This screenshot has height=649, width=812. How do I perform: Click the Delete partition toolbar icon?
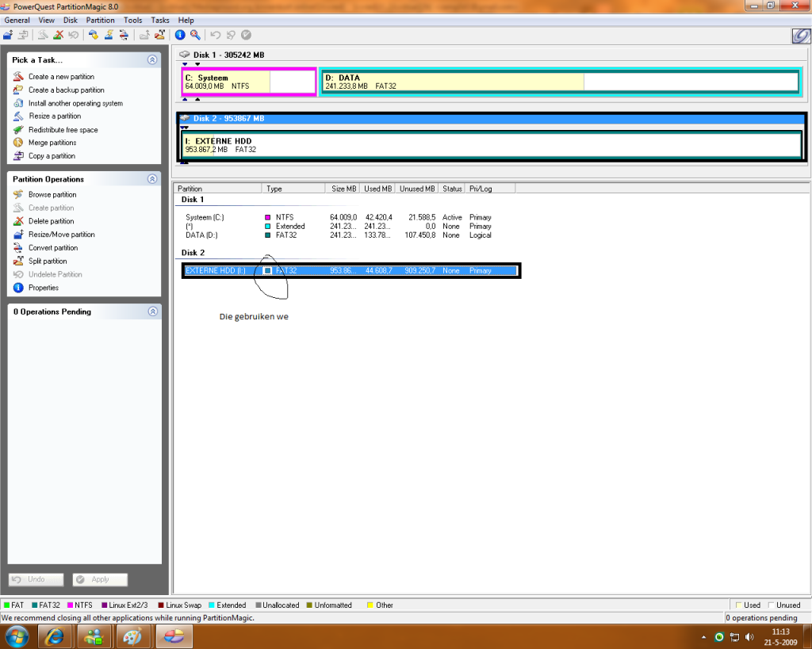[59, 35]
